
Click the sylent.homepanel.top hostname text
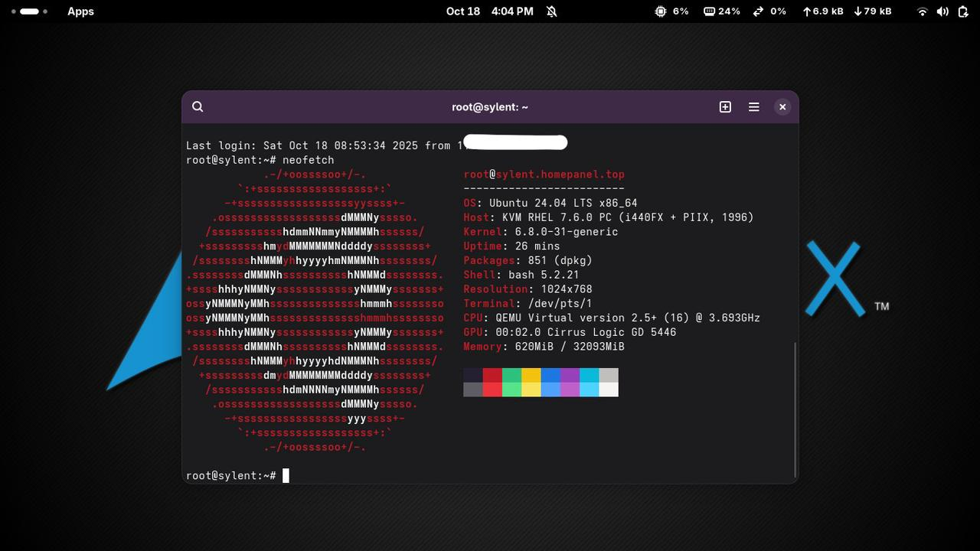click(x=560, y=174)
